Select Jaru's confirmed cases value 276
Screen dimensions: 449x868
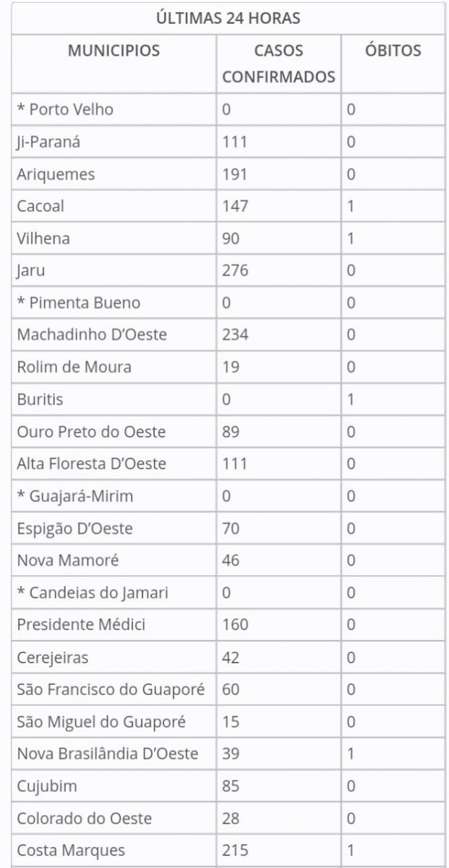tap(235, 271)
